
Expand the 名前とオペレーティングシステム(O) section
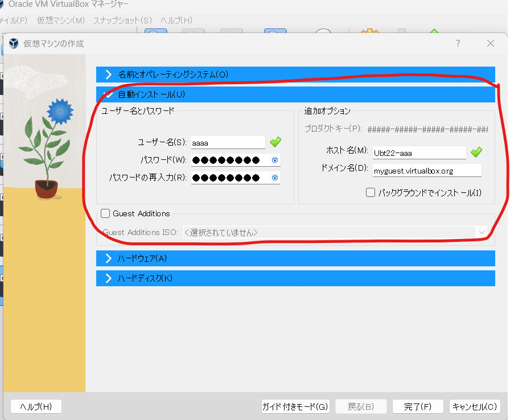(x=295, y=75)
